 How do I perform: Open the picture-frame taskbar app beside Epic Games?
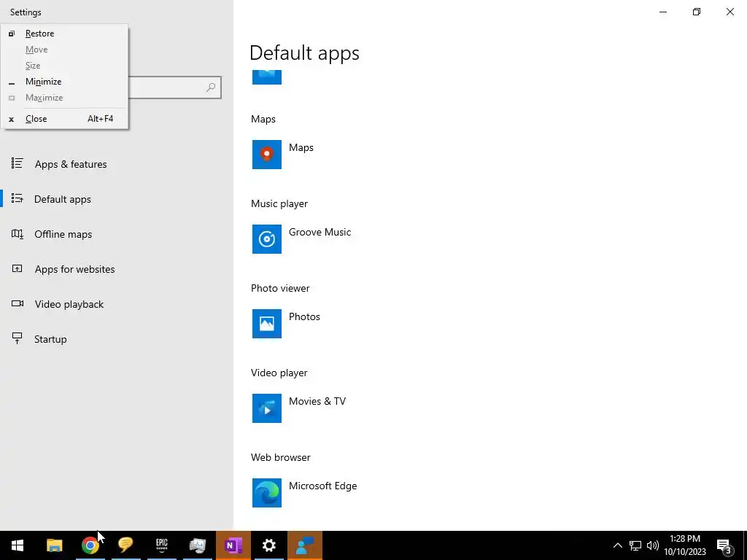(x=197, y=545)
